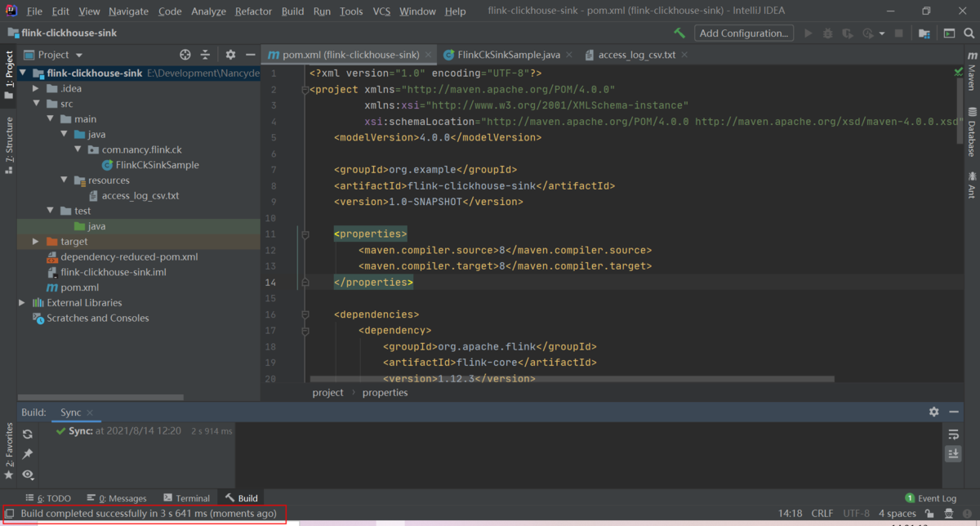Click the 4 spaces indent setting

tap(897, 514)
